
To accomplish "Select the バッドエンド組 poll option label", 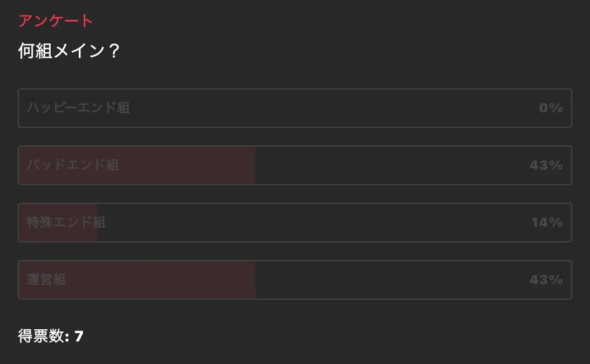I will [x=73, y=165].
